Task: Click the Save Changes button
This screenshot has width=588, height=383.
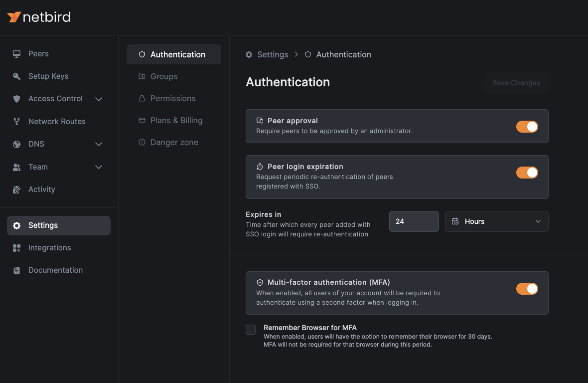Action: 516,83
